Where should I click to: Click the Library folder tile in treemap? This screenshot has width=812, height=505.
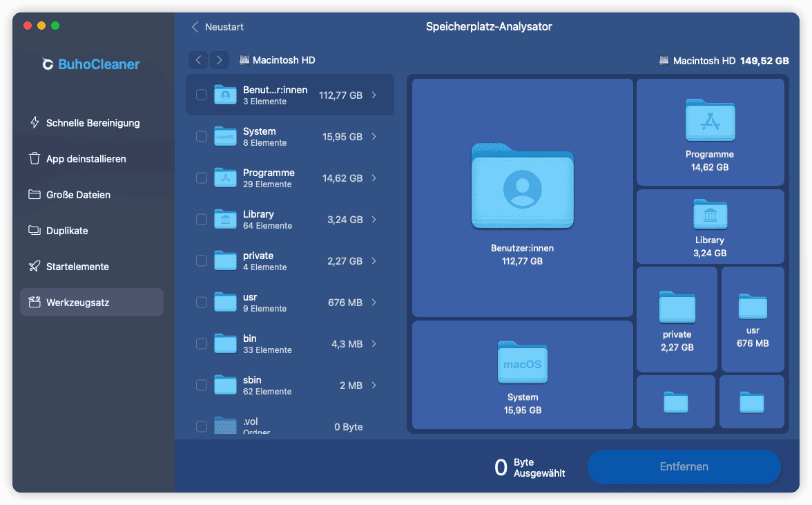[710, 227]
